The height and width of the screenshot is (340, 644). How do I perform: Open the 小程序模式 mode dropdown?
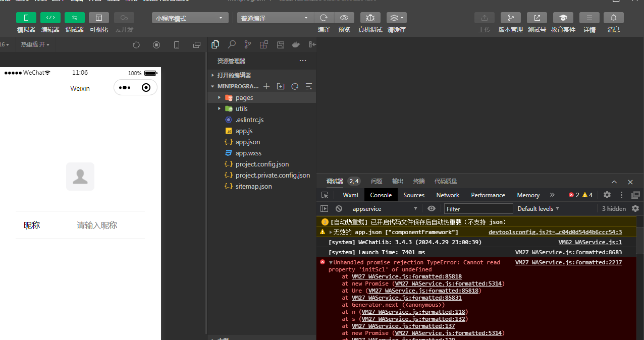(190, 18)
